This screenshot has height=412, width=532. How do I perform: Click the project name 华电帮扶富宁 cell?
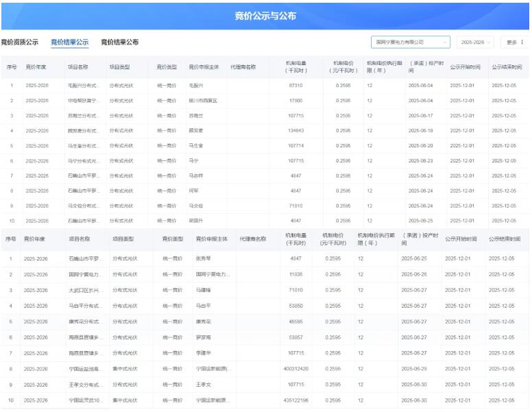click(x=83, y=101)
